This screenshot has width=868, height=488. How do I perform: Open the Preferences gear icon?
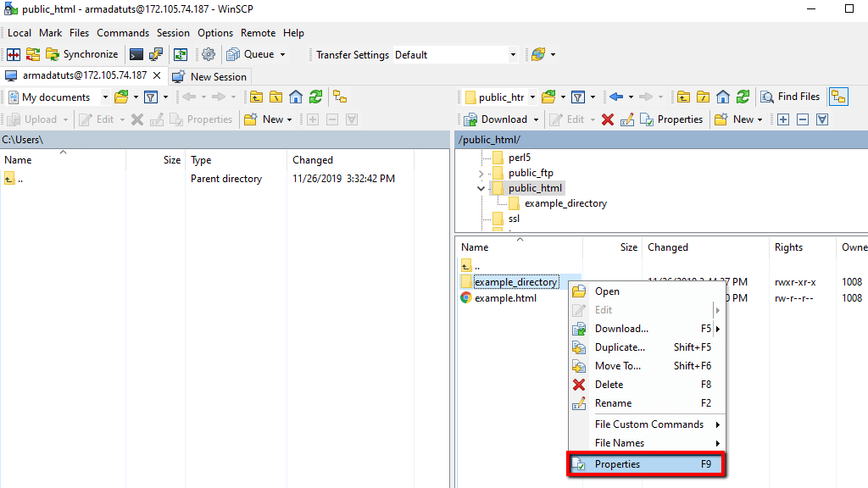tap(209, 54)
